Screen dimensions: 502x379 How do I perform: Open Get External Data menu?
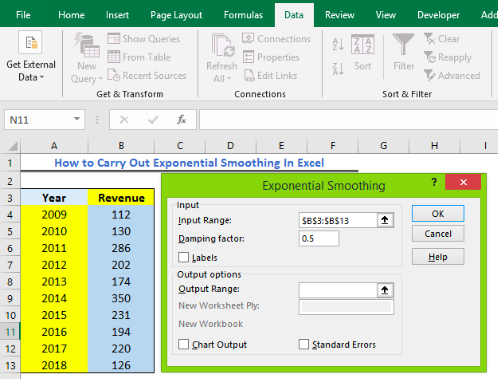click(x=31, y=57)
